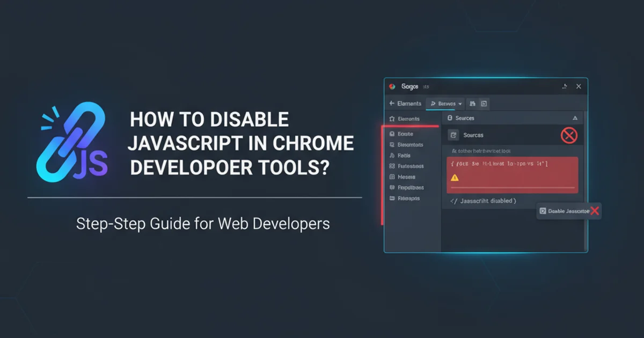Screen dimensions: 644x338
Task: Click the back arrow beside Elements tab
Action: [391, 104]
